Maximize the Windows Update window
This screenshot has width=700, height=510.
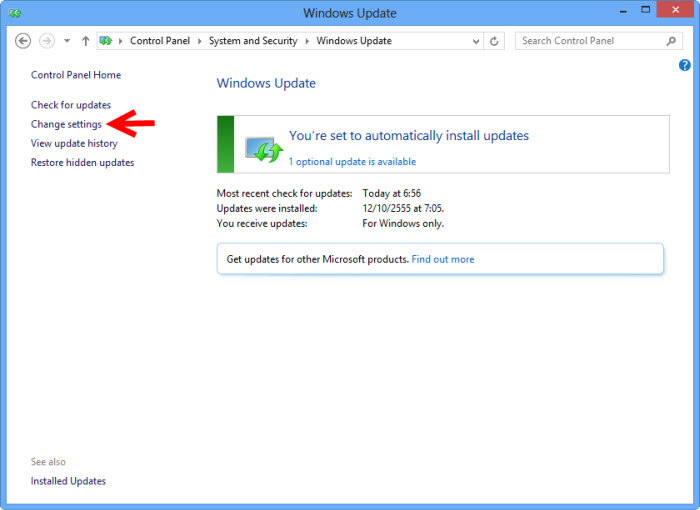[646, 9]
